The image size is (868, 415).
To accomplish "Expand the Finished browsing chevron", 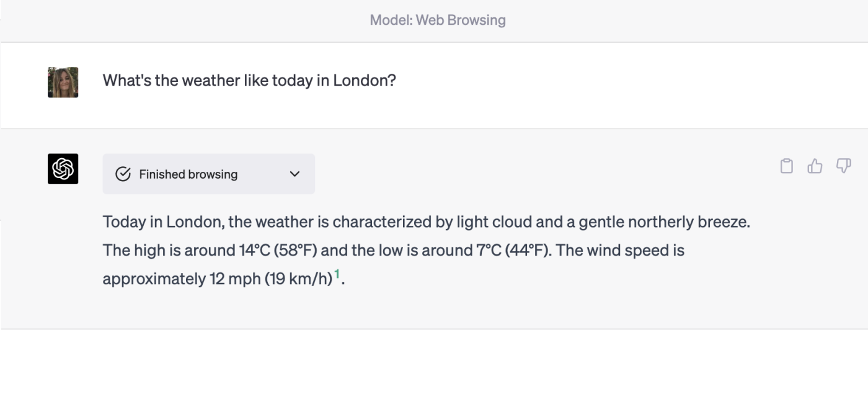I will click(294, 174).
